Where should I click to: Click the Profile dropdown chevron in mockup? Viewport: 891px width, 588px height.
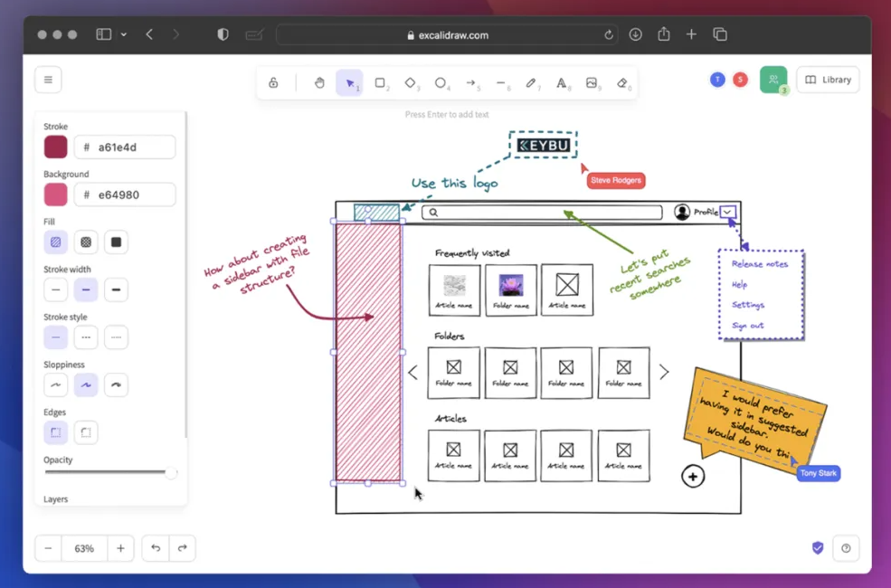pos(727,213)
